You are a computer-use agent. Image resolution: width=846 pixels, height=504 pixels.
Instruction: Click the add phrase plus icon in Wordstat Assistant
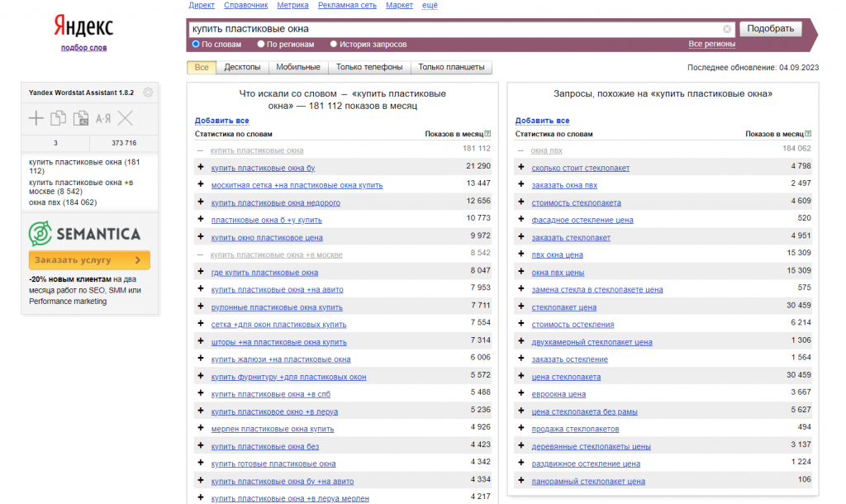36,118
